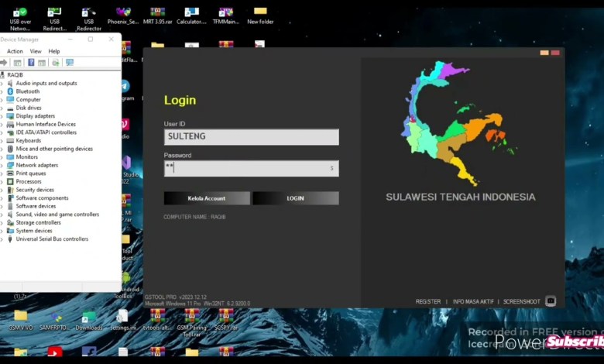Open the Calculator desktop shortcut
The width and height of the screenshot is (604, 364).
(191, 15)
